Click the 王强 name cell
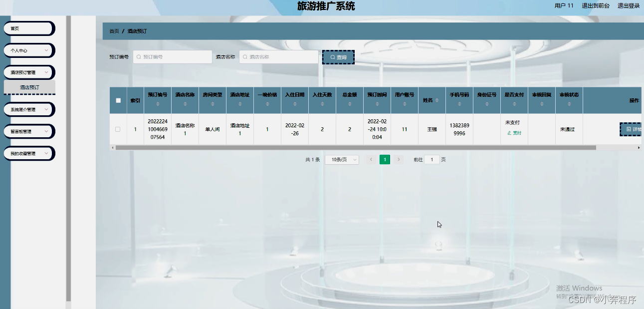The width and height of the screenshot is (644, 309). click(x=432, y=129)
